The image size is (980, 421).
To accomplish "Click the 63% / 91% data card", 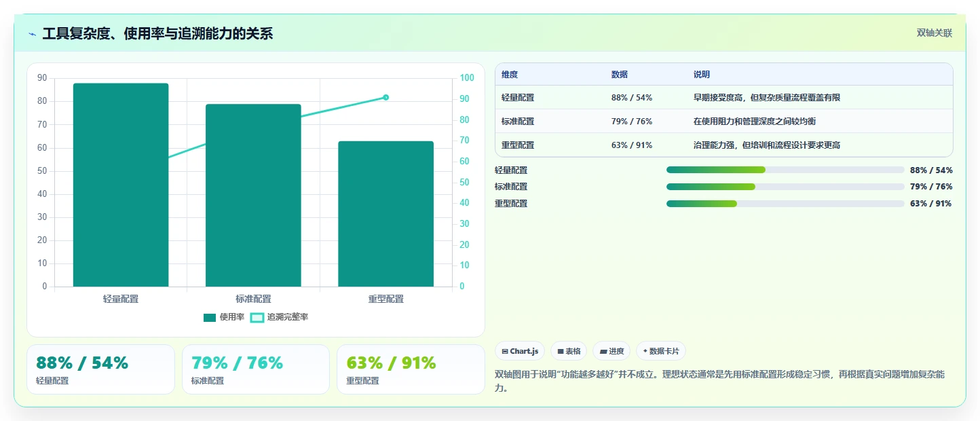I will [411, 369].
